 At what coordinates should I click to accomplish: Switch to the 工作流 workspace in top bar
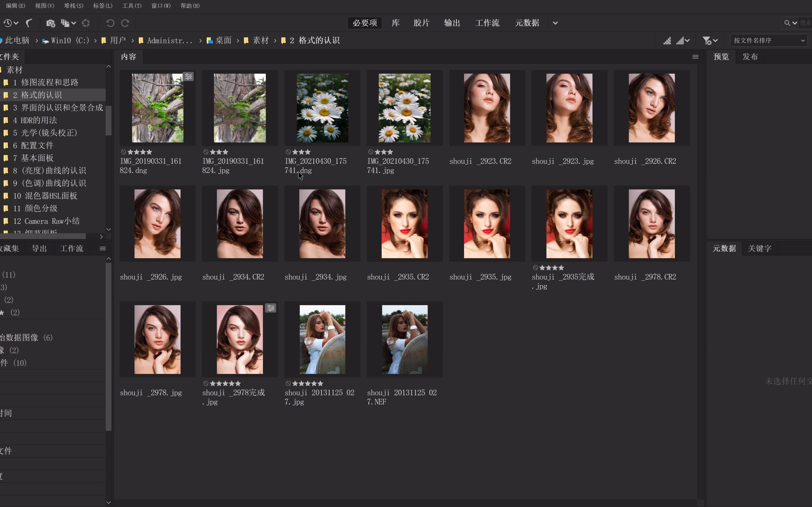(x=487, y=23)
